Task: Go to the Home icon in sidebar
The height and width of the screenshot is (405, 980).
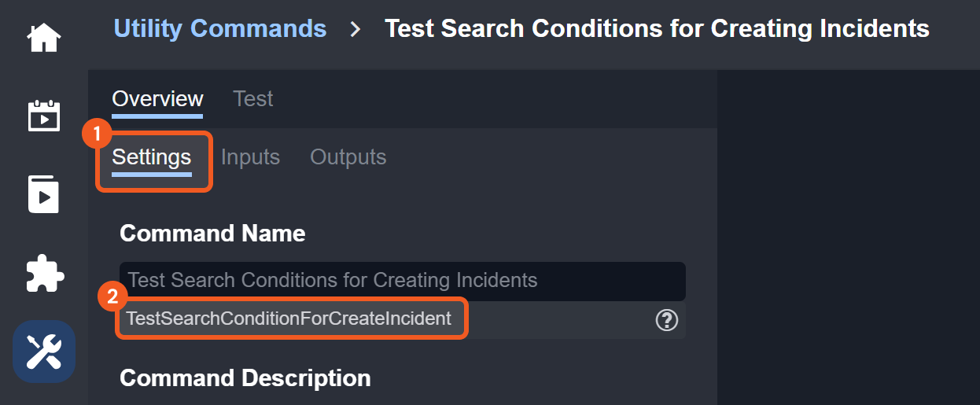Action: tap(44, 37)
